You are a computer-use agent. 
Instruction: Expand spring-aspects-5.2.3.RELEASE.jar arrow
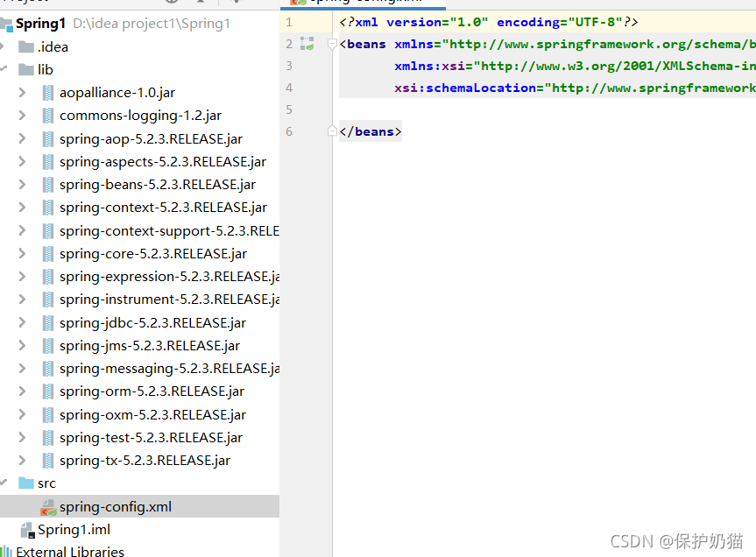coord(22,161)
